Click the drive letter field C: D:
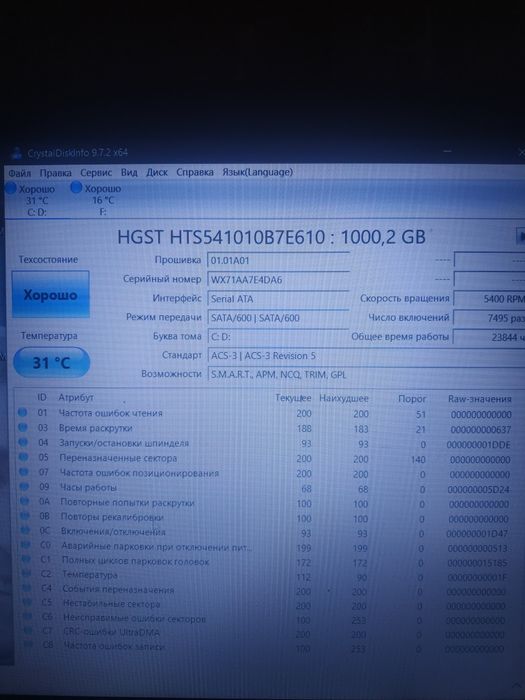The width and height of the screenshot is (525, 700). pos(278,337)
